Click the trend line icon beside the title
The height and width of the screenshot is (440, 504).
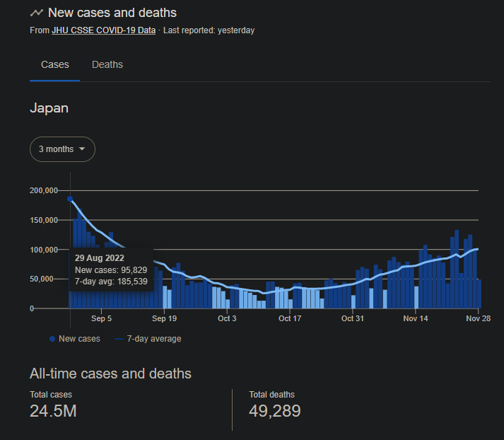36,13
